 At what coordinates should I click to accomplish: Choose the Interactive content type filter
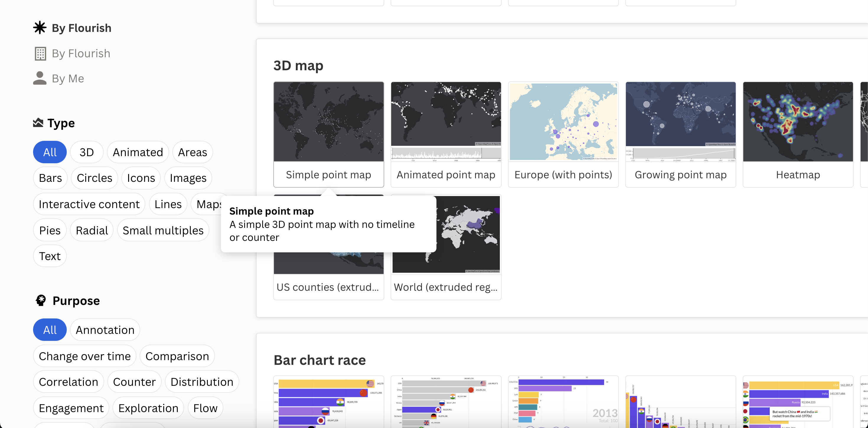click(89, 204)
